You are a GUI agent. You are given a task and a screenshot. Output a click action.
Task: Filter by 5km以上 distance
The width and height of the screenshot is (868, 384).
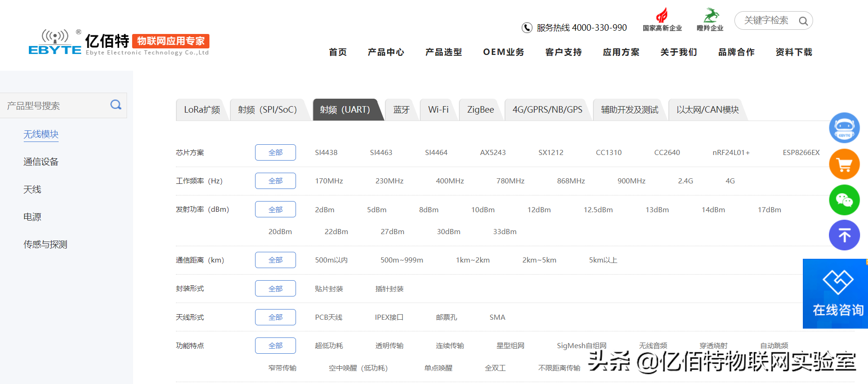pyautogui.click(x=603, y=260)
